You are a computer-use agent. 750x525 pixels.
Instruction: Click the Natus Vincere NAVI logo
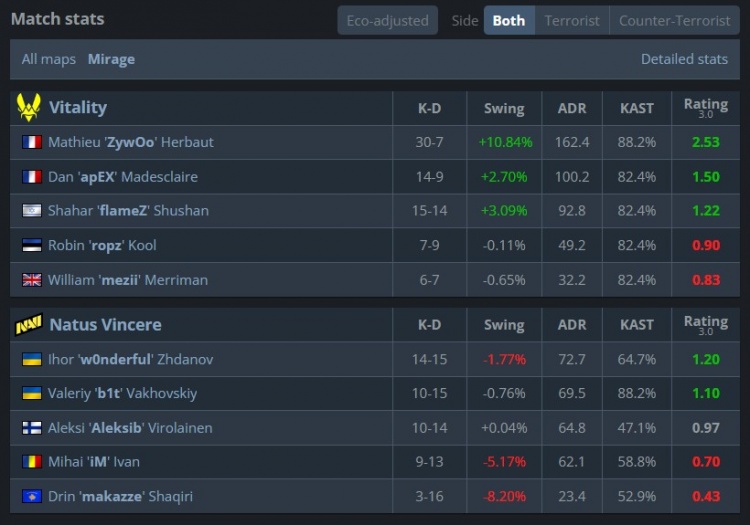click(x=29, y=325)
